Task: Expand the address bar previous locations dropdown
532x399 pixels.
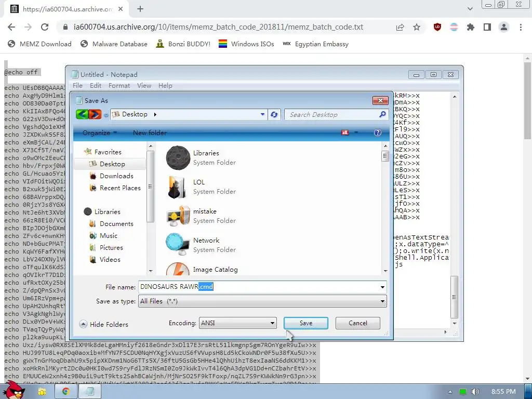Action: click(x=262, y=114)
